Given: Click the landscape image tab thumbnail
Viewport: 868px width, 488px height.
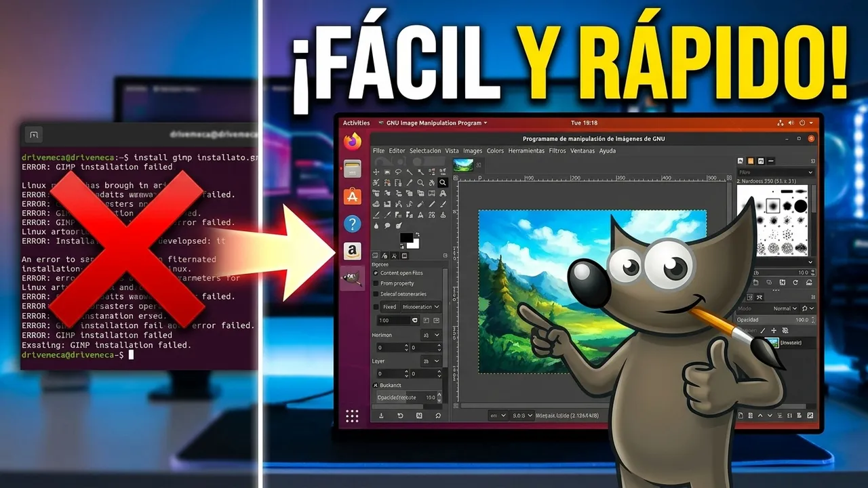Looking at the screenshot, I should coord(463,165).
